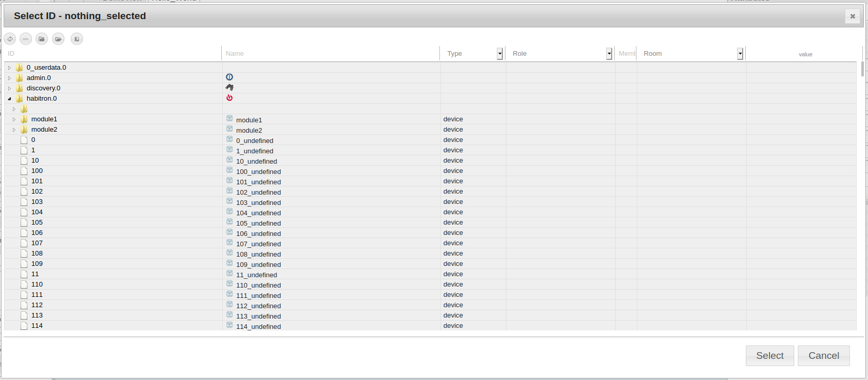Click the Cancel button
868x380 pixels.
tap(824, 356)
